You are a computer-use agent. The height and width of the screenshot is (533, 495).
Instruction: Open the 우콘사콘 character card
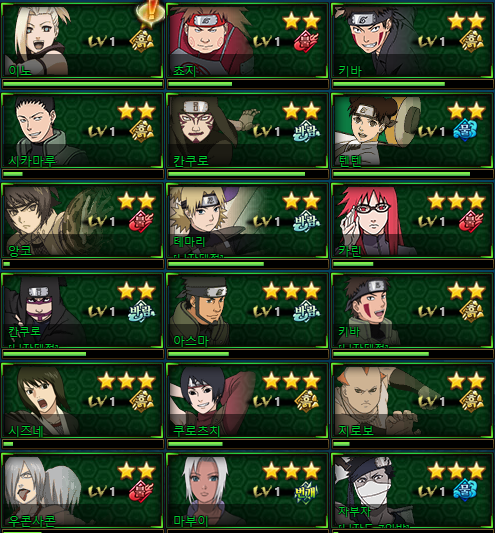pyautogui.click(x=82, y=490)
